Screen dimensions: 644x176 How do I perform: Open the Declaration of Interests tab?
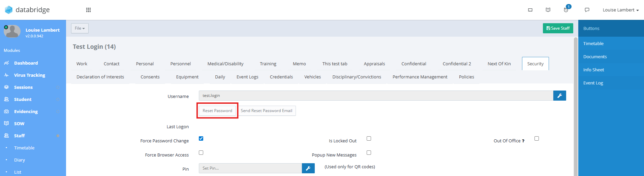(100, 77)
